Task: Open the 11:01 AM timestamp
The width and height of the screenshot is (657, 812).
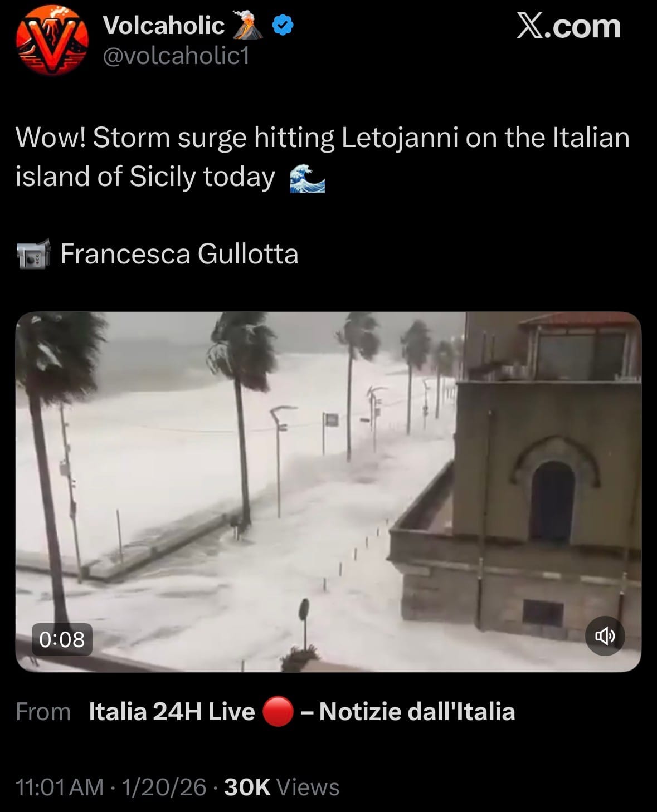Action: tap(60, 787)
